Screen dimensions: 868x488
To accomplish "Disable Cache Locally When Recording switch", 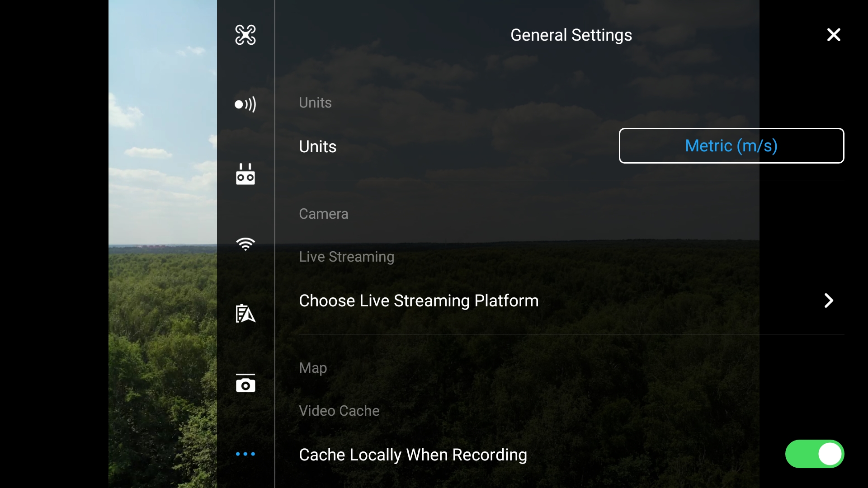I will [x=815, y=454].
